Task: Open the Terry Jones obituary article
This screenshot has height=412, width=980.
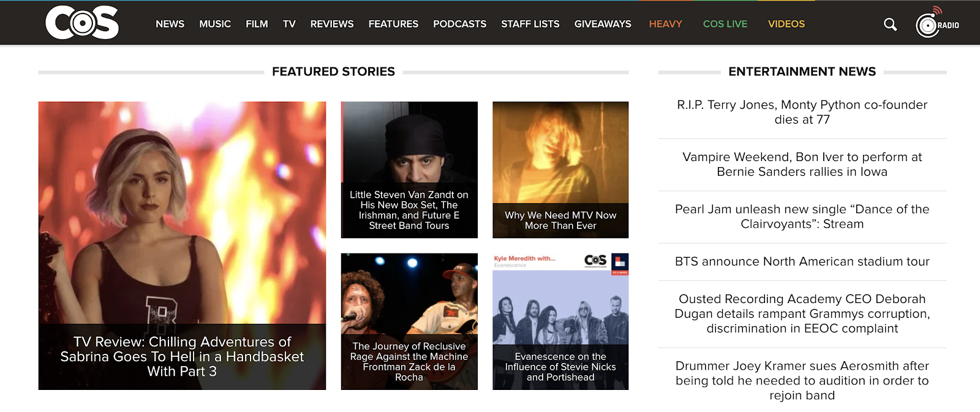Action: 801,112
